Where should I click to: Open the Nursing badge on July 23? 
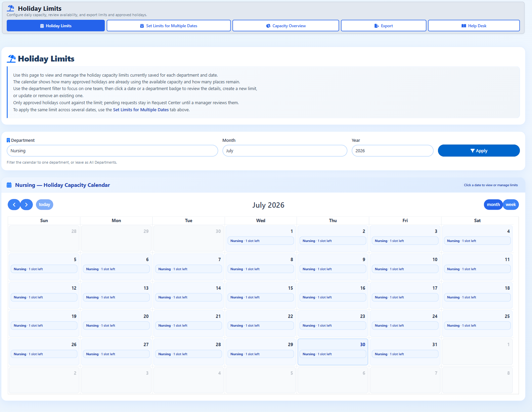pos(333,326)
